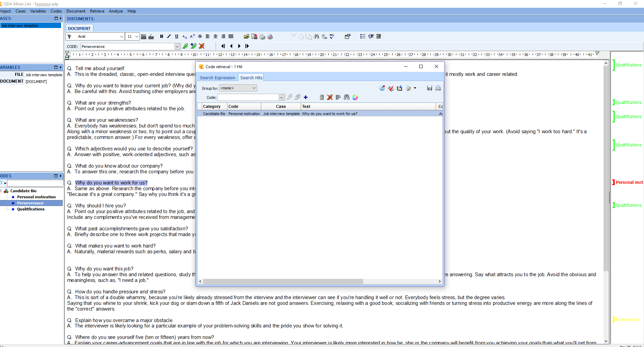Click the bulleted list icon

tap(363, 36)
